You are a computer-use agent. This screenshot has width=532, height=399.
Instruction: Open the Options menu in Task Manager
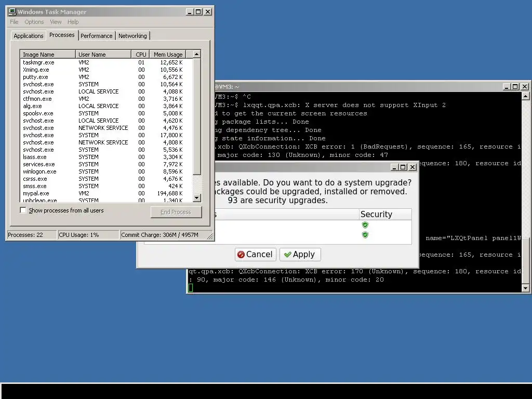point(34,22)
